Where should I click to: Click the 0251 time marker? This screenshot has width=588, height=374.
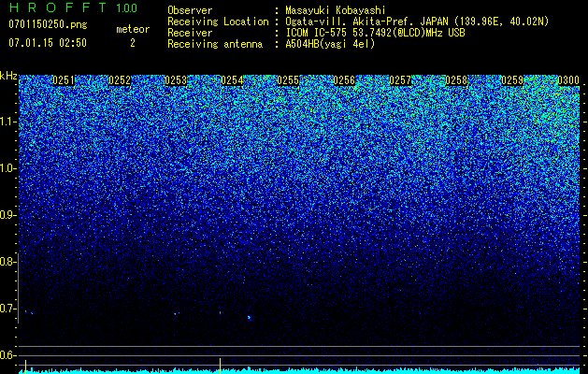(x=64, y=80)
